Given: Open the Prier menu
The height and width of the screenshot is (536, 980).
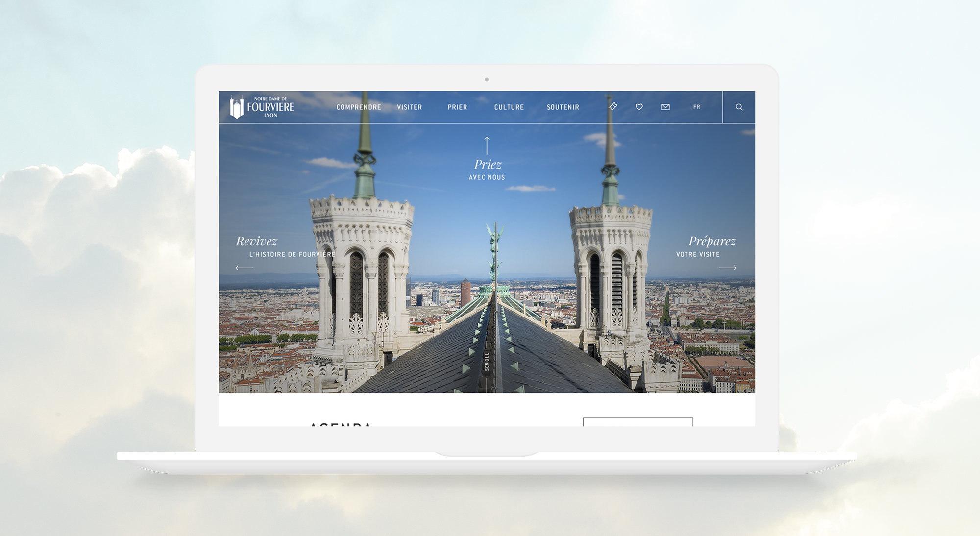Looking at the screenshot, I should tap(457, 107).
